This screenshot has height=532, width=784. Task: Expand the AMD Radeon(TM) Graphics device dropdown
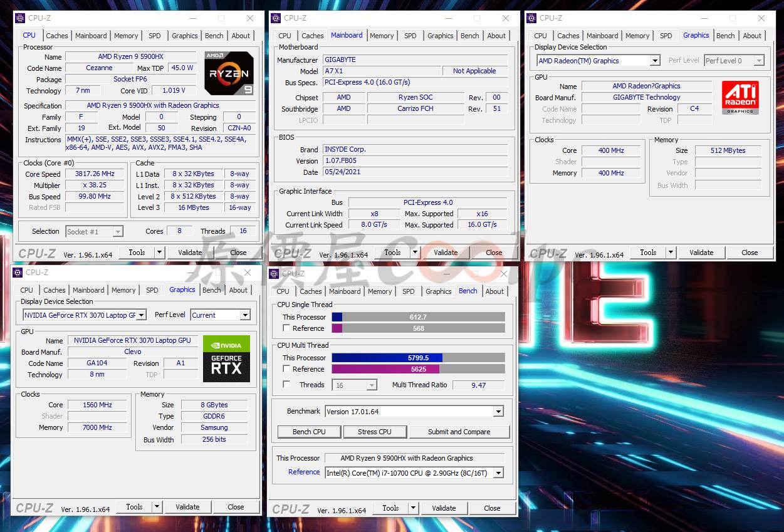coord(655,61)
